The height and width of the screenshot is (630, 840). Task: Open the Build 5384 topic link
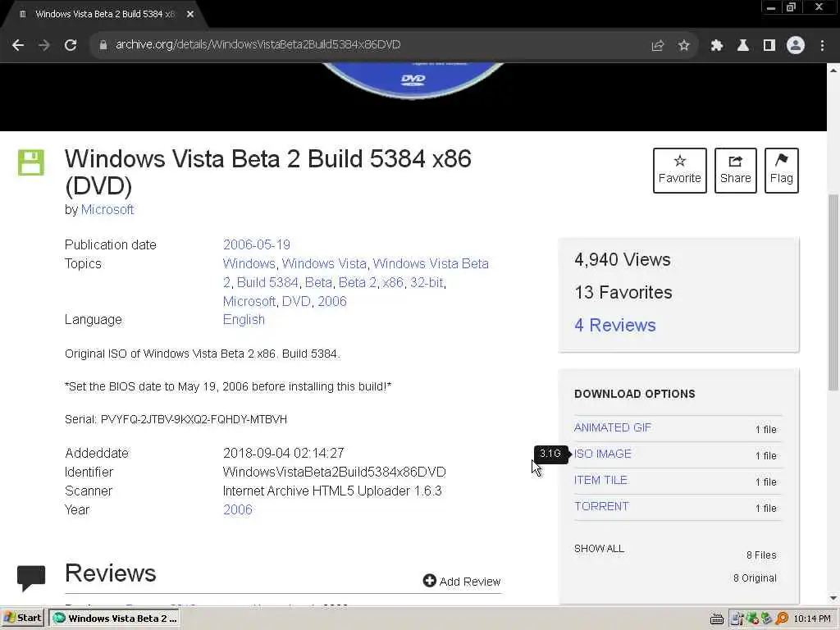click(x=267, y=282)
